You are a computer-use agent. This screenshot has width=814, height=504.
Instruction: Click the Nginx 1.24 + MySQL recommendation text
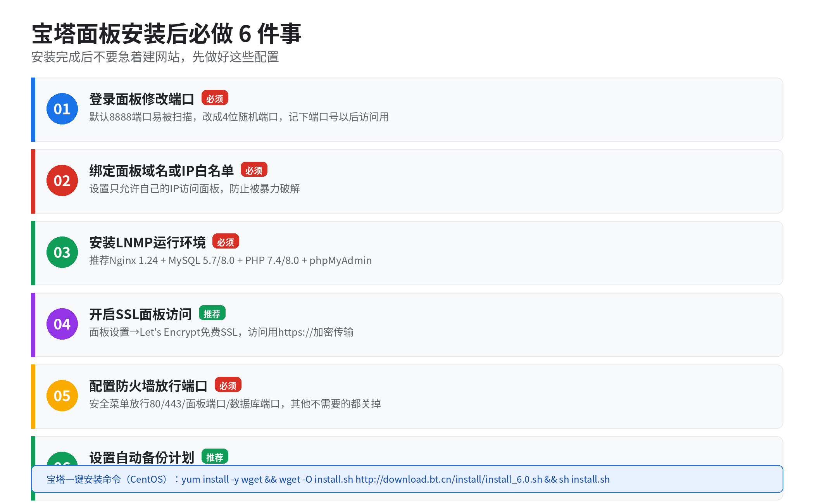pos(230,261)
